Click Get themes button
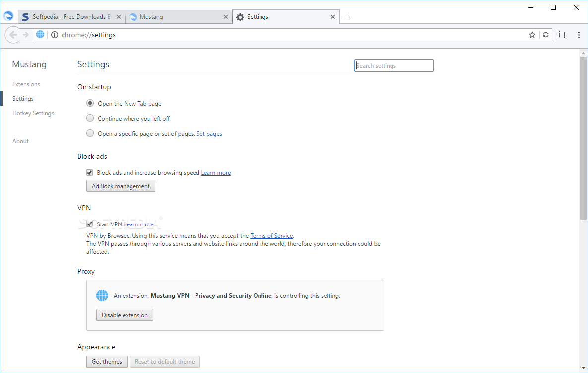 click(107, 362)
